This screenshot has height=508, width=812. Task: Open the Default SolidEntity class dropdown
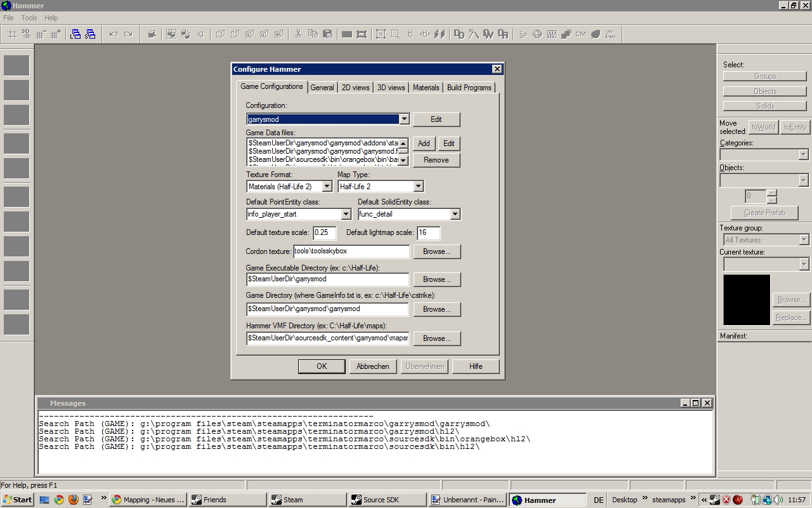pyautogui.click(x=454, y=215)
